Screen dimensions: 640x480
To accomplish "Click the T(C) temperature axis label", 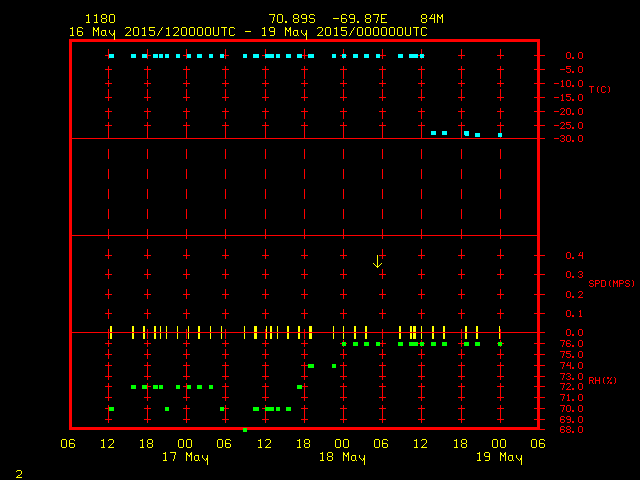I will 599,90.
